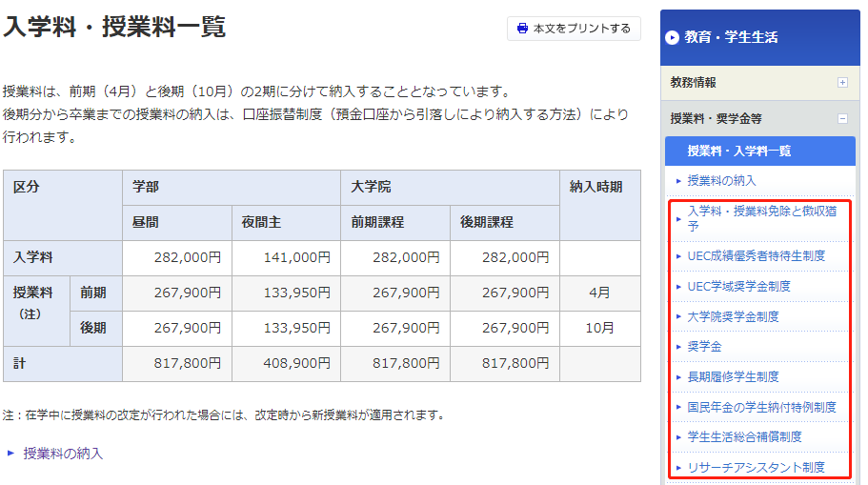Expand the 教務情報 section plus icon
The height and width of the screenshot is (485, 868).
842,83
